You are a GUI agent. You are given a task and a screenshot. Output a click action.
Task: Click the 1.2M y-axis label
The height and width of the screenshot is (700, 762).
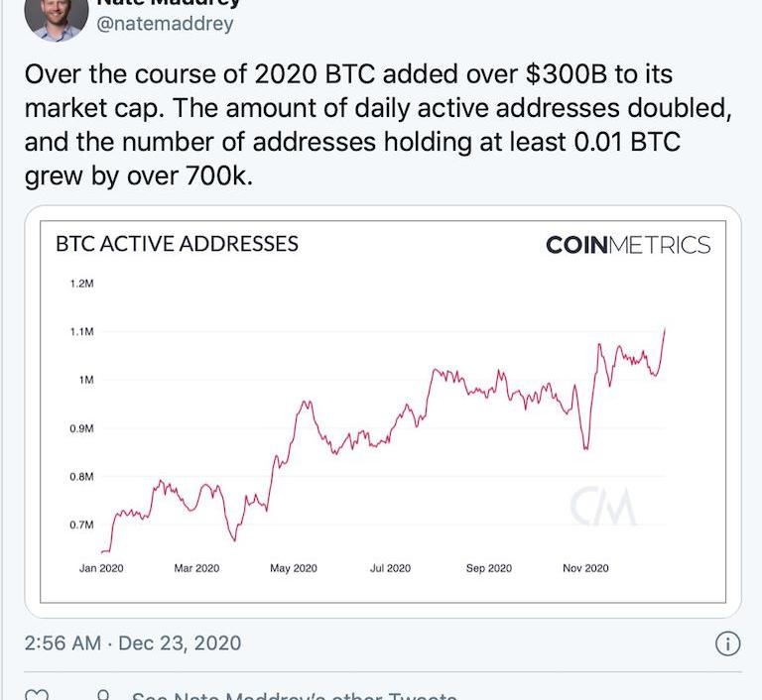pyautogui.click(x=81, y=284)
